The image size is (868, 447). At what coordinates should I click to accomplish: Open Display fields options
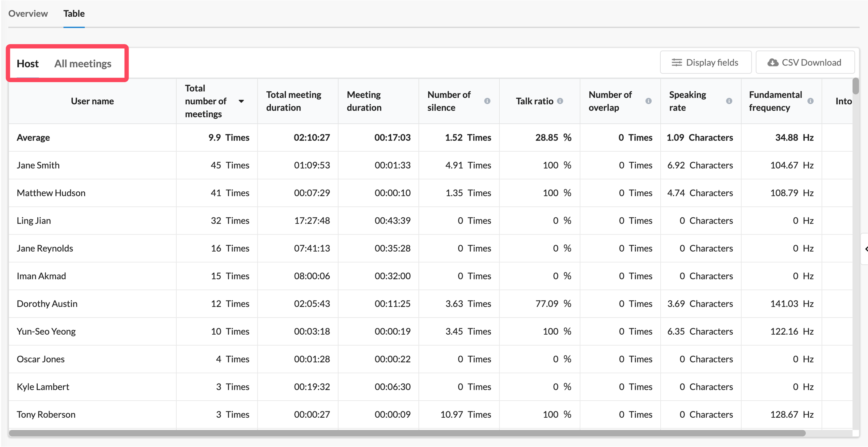(705, 63)
